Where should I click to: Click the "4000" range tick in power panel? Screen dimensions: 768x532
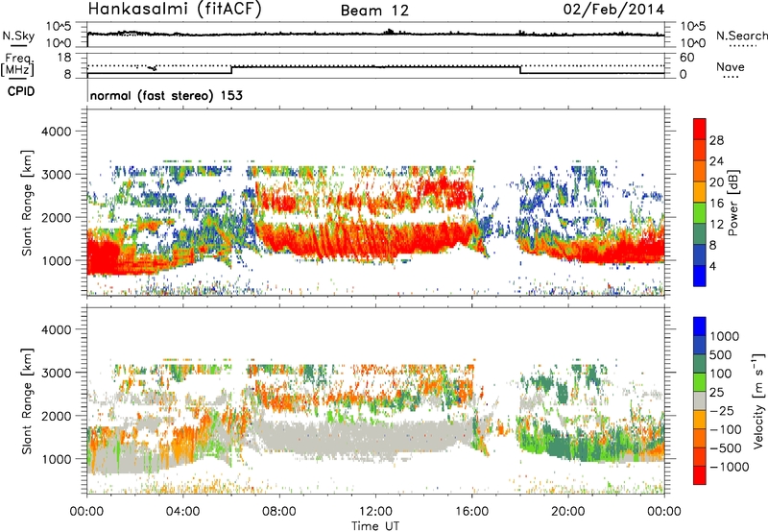[x=56, y=132]
